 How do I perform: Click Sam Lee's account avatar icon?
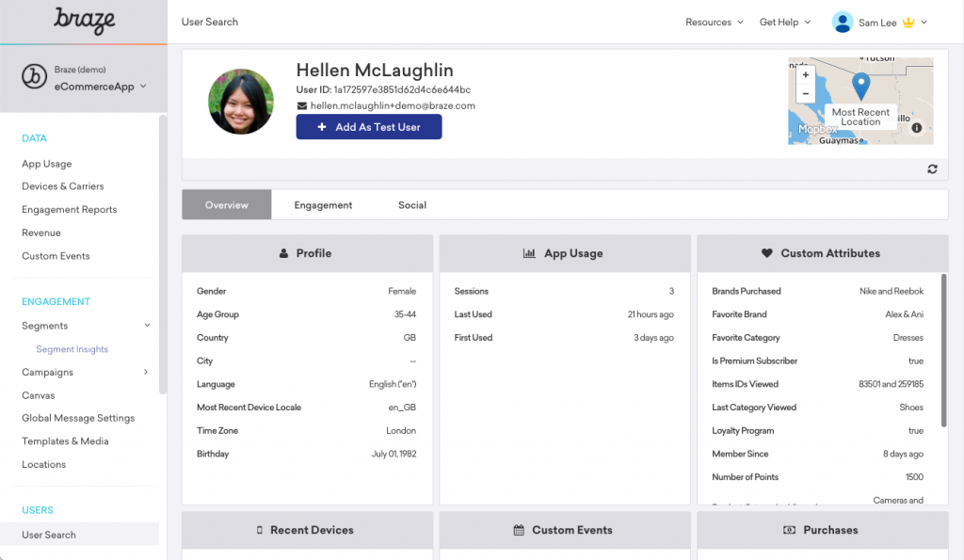(x=843, y=23)
